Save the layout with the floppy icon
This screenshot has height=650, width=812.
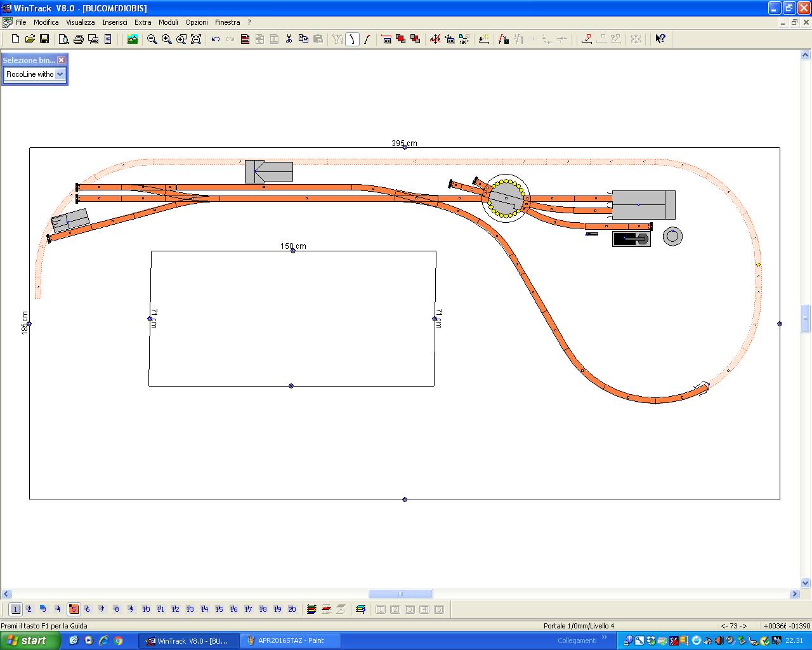click(x=44, y=39)
